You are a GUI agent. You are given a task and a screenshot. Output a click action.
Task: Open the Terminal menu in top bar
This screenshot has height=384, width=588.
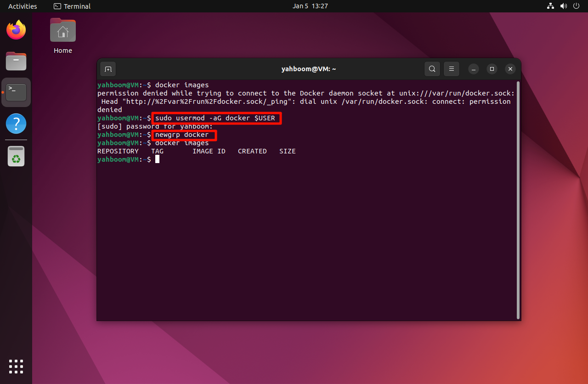pyautogui.click(x=72, y=6)
